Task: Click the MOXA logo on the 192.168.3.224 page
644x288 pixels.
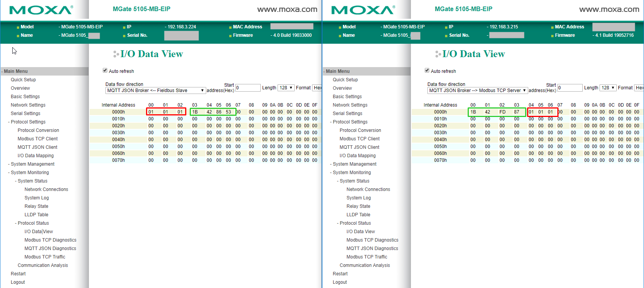Action: (x=41, y=10)
